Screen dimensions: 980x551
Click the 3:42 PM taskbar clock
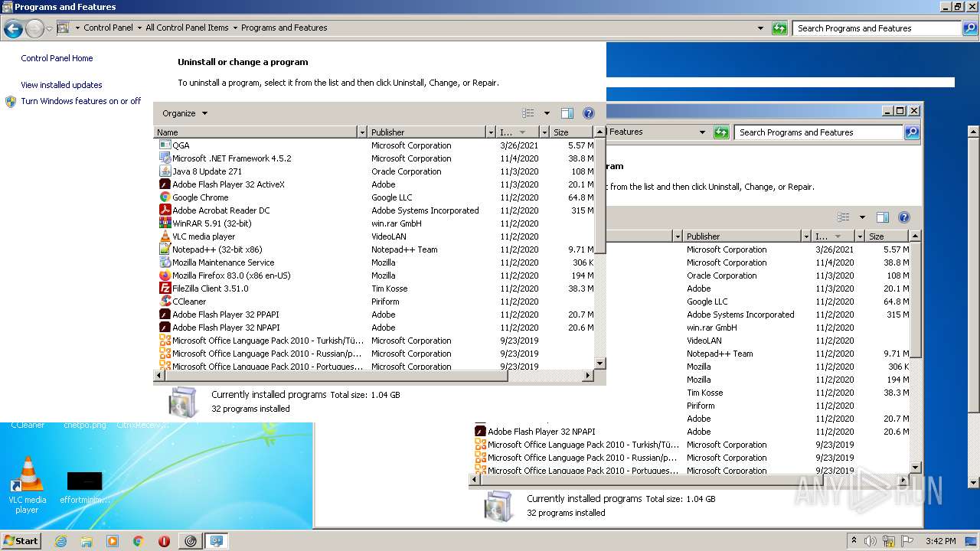940,541
